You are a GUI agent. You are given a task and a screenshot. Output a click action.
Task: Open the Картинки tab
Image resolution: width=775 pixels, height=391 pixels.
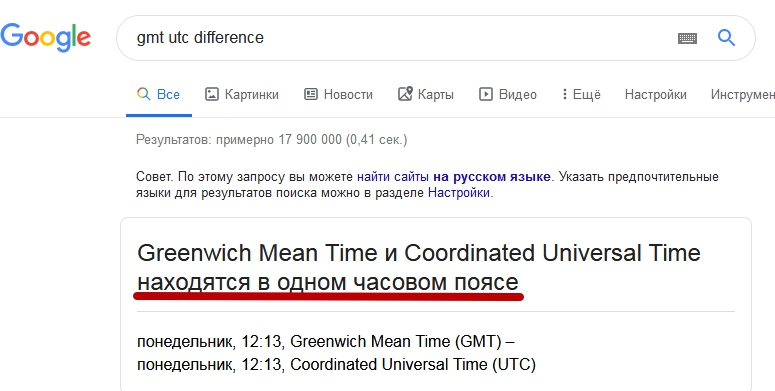tap(242, 94)
